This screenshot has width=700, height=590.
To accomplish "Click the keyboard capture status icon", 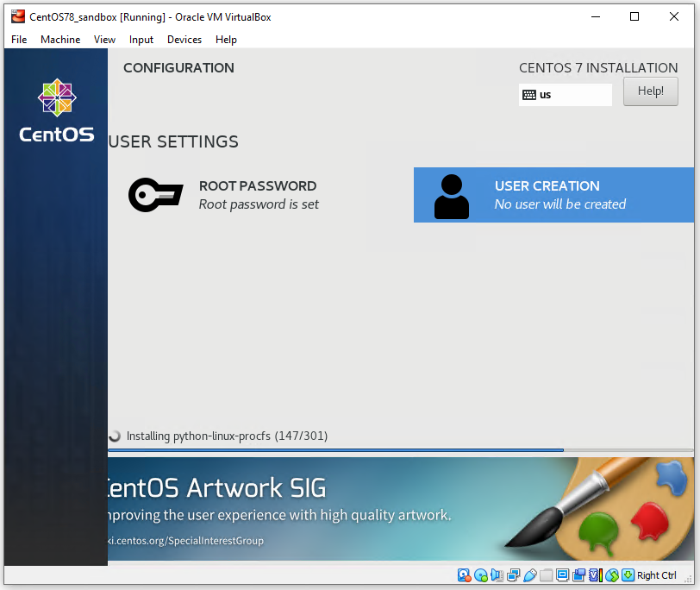I will [628, 575].
